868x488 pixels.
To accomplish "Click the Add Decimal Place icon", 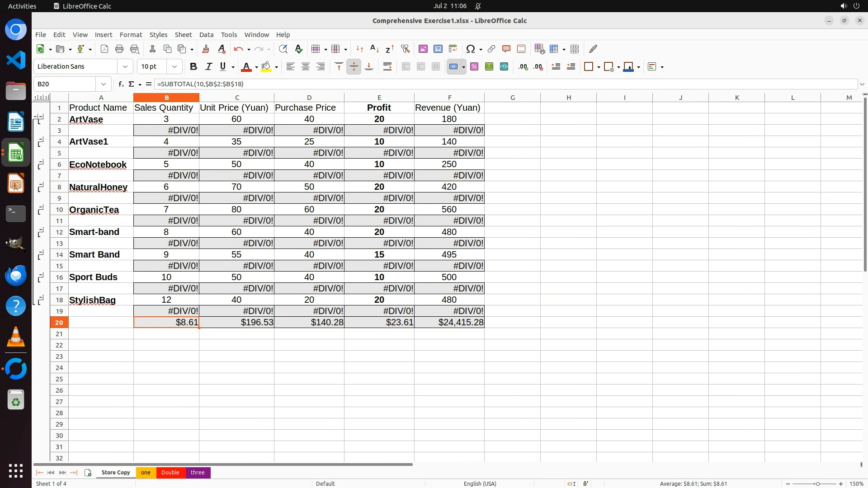I will coord(523,66).
